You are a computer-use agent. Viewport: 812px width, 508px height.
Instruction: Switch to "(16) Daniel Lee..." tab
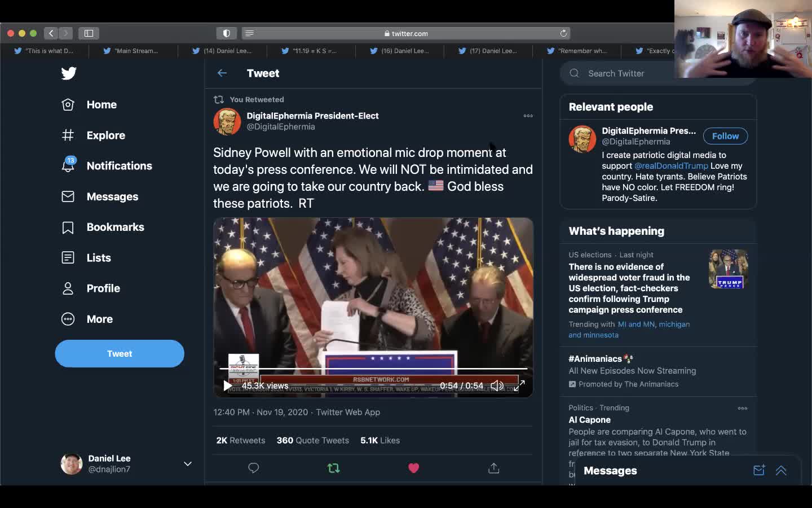[x=400, y=51]
